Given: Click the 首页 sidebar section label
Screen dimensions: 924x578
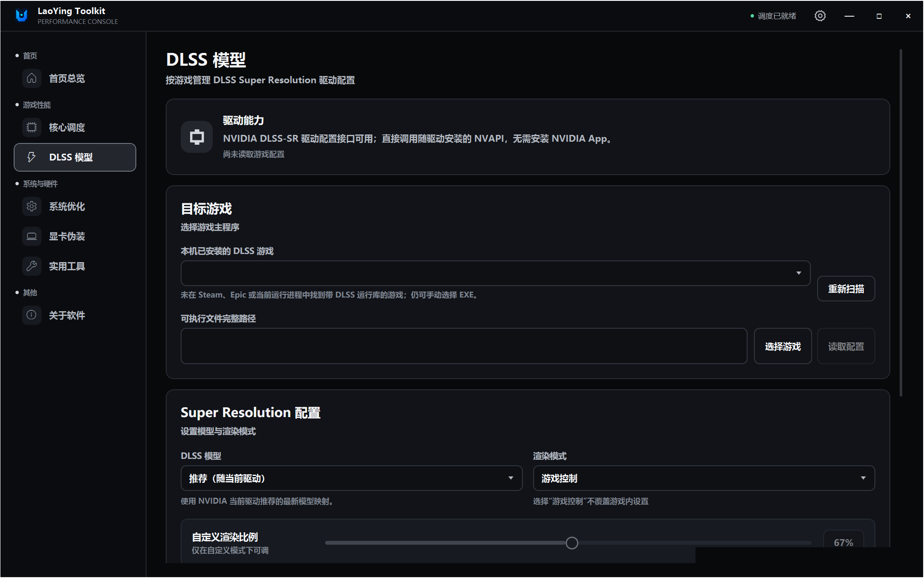Looking at the screenshot, I should tap(30, 55).
